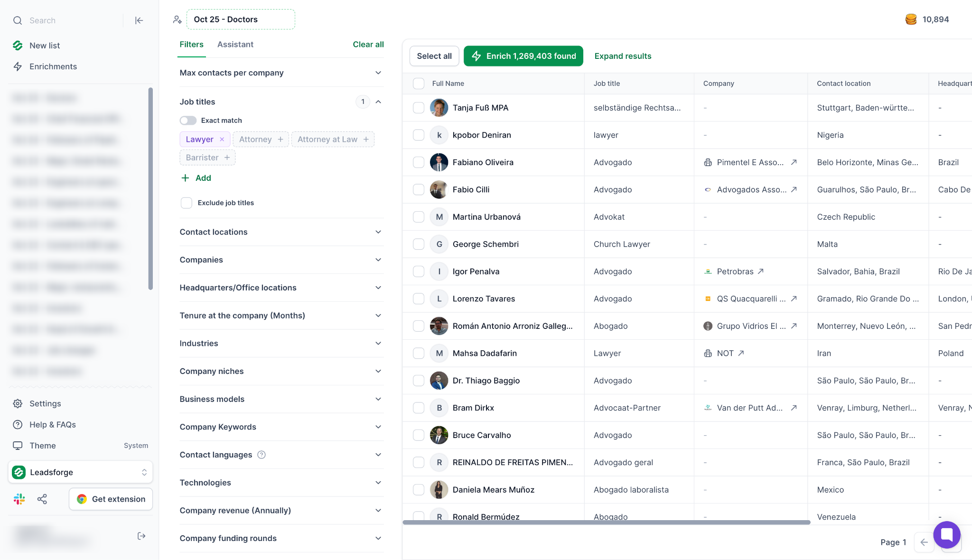Collapse the Job titles filter section
The height and width of the screenshot is (560, 972).
(378, 102)
